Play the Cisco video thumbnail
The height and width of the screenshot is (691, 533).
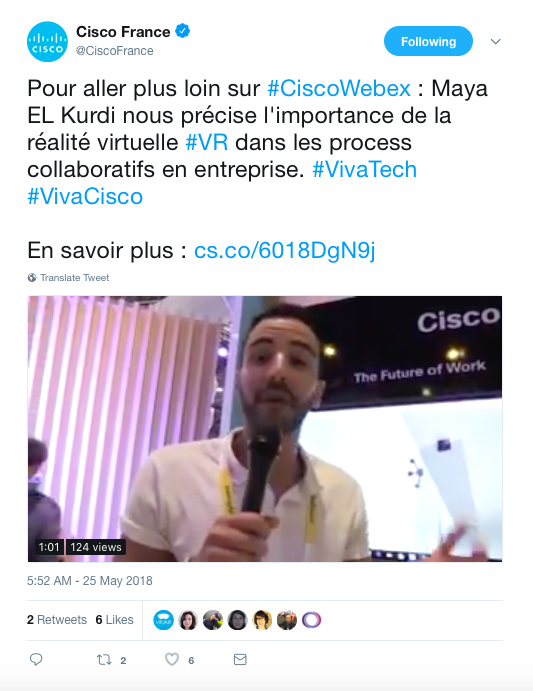coord(265,429)
